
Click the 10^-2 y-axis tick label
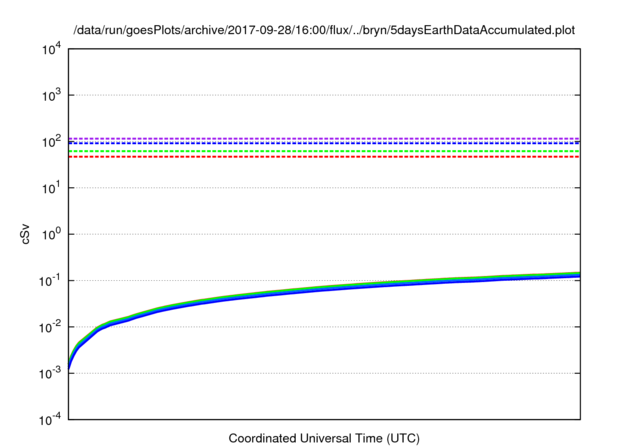pos(50,327)
